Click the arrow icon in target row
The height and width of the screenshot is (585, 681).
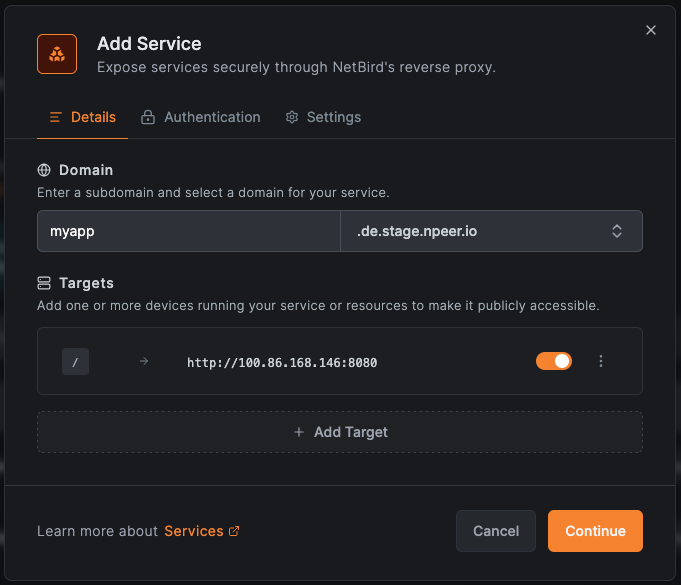tap(144, 361)
